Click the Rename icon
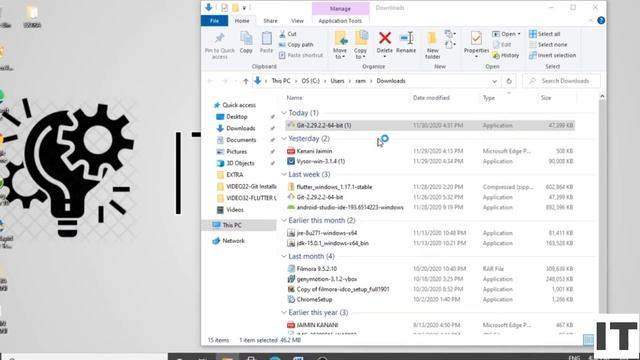Screen dimensions: 640x360 pos(406,38)
